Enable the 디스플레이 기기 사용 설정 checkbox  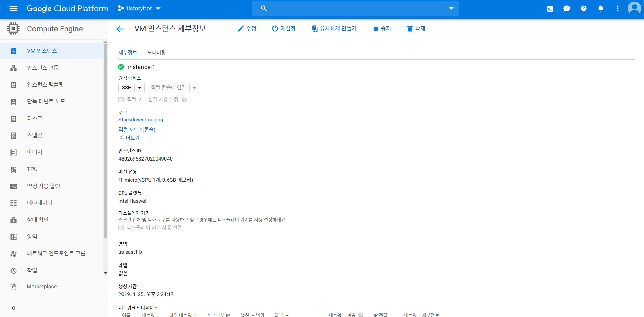tap(121, 228)
